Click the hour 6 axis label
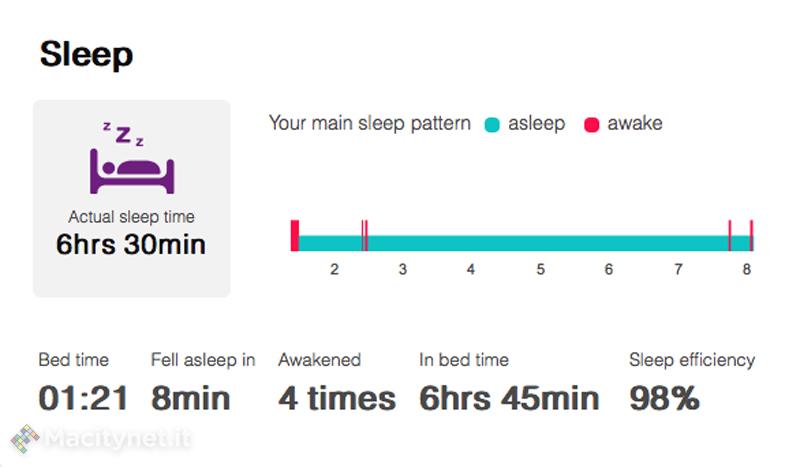The height and width of the screenshot is (467, 800). pos(608,269)
